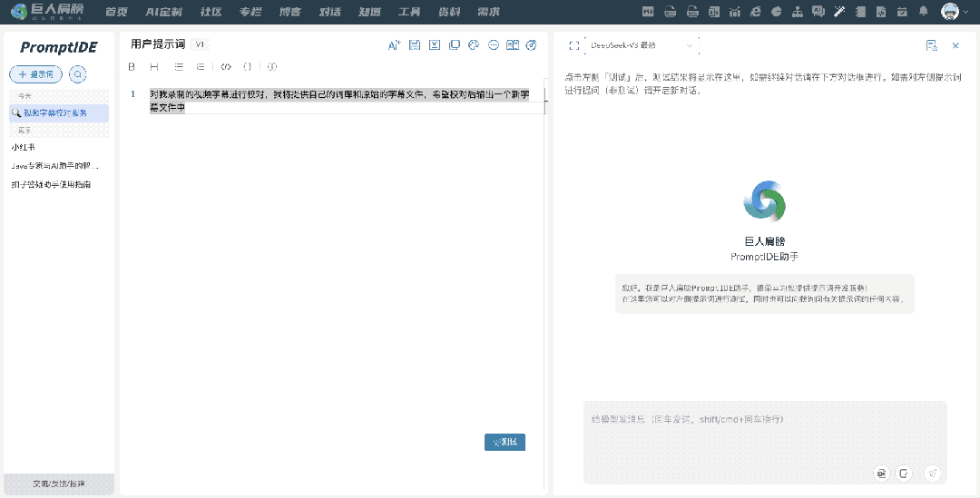
Task: Click the download/export icon in editor header
Action: coord(435,45)
